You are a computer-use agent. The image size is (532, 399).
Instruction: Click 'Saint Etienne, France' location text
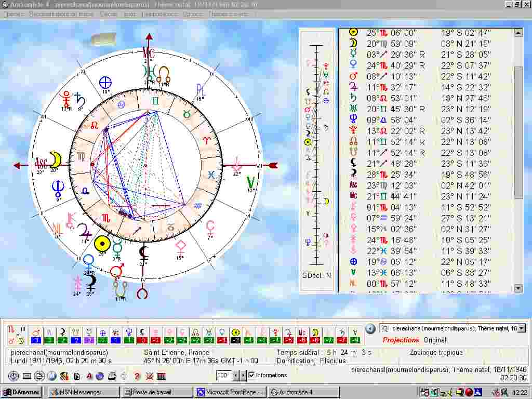(177, 353)
